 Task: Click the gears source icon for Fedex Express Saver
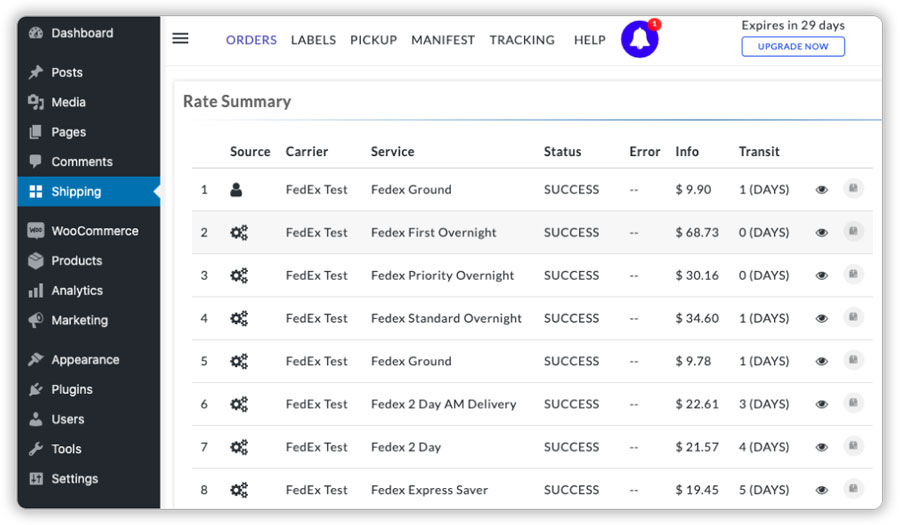pos(239,489)
